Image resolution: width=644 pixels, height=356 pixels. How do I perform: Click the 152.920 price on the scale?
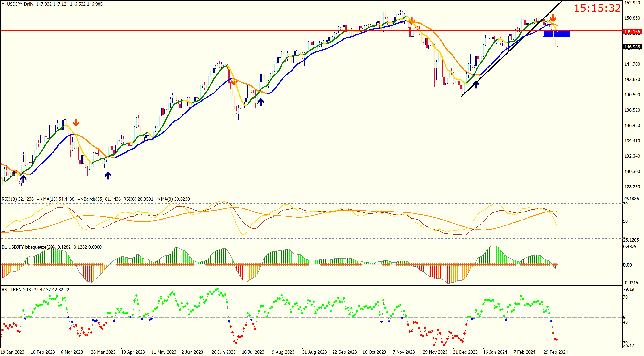click(632, 3)
